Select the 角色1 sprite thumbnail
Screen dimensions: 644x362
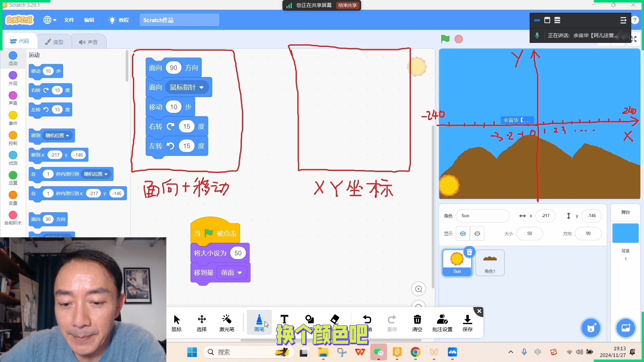[490, 263]
